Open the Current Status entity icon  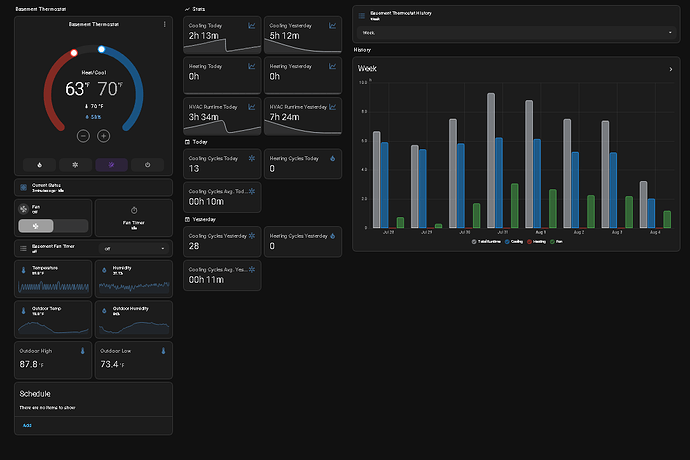(24, 188)
